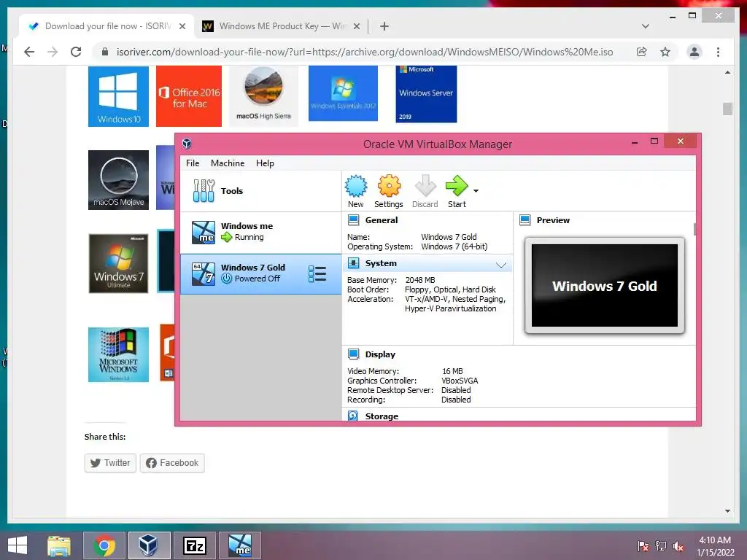Click the padlock site info icon

105,52
